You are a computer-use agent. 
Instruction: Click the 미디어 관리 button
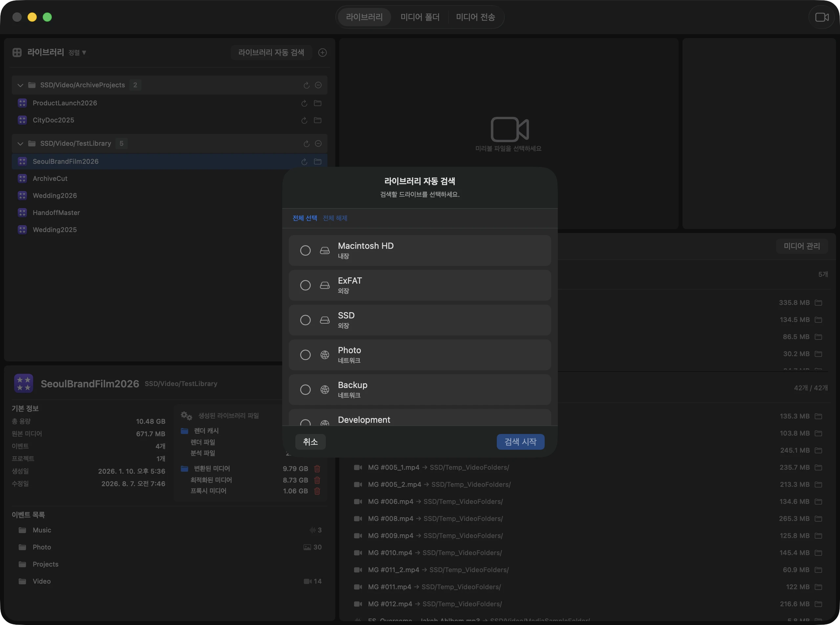click(x=802, y=246)
